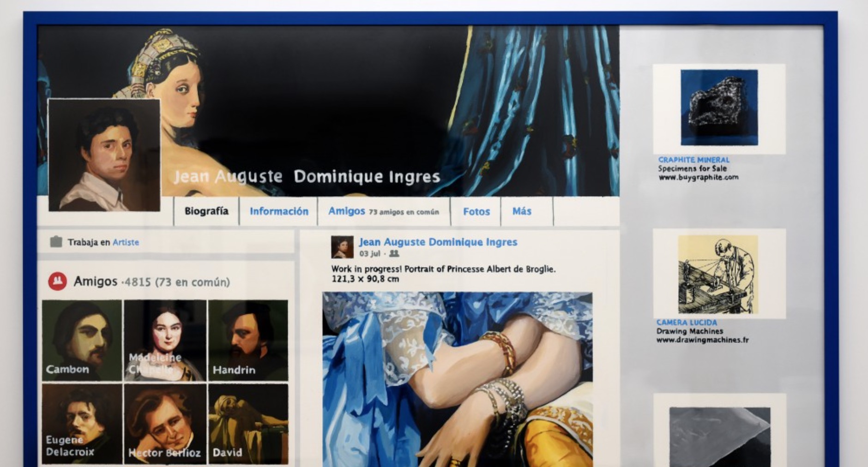868x467 pixels.
Task: Open the Biografía tab
Action: point(206,211)
